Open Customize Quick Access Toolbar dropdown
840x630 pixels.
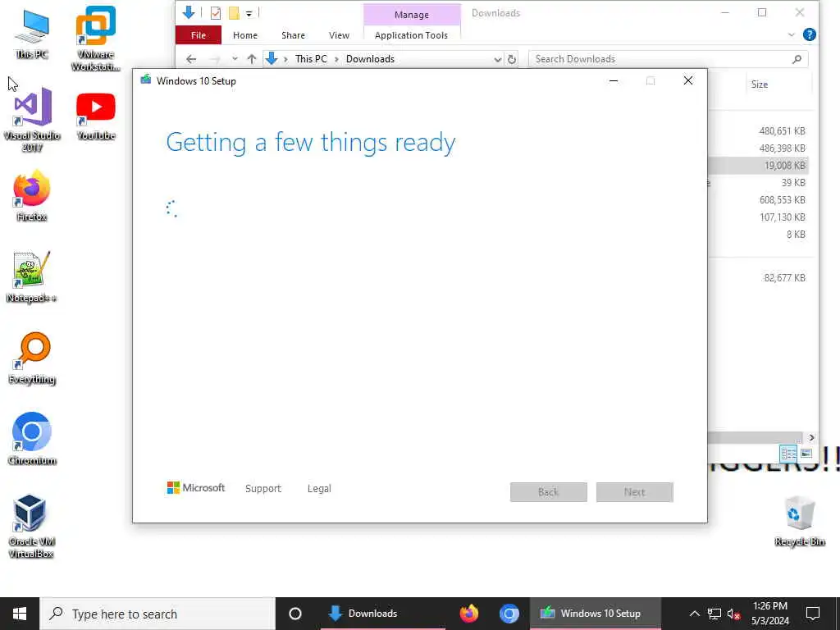pos(249,13)
